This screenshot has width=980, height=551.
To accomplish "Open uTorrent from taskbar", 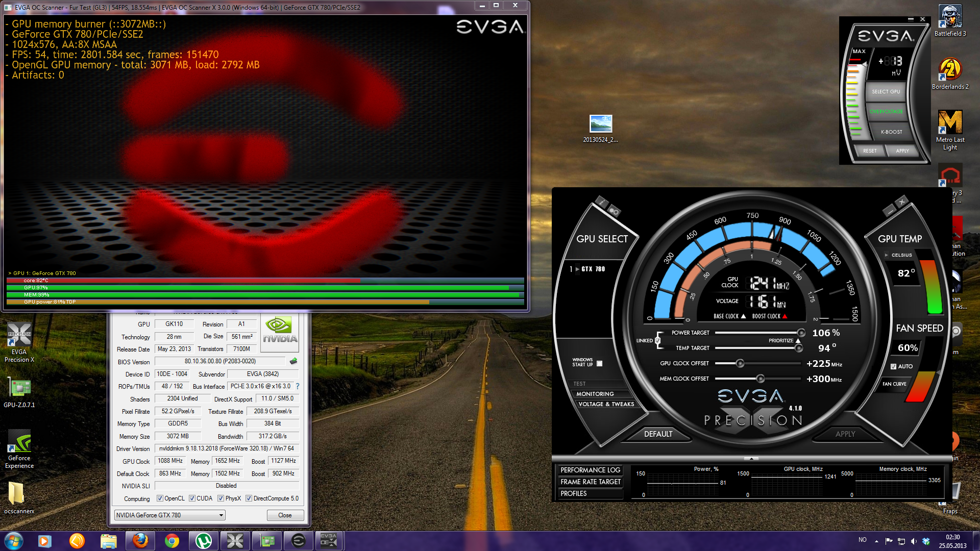I will pyautogui.click(x=204, y=541).
